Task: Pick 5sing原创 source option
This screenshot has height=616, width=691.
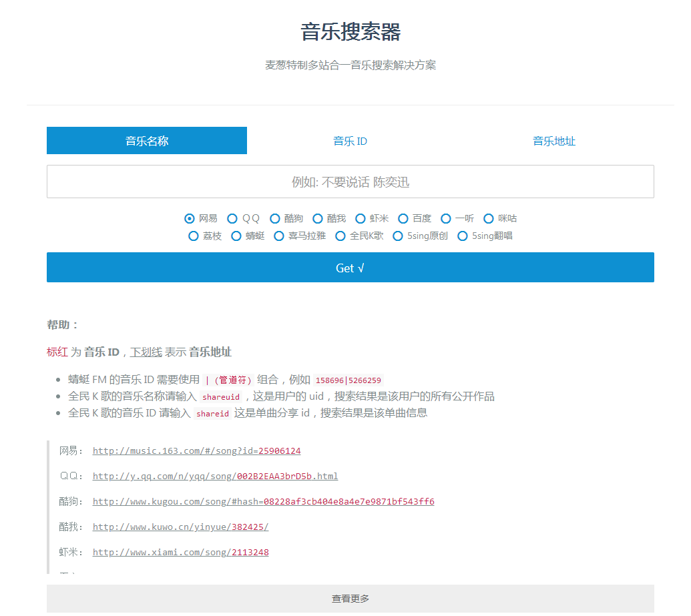Action: click(398, 236)
